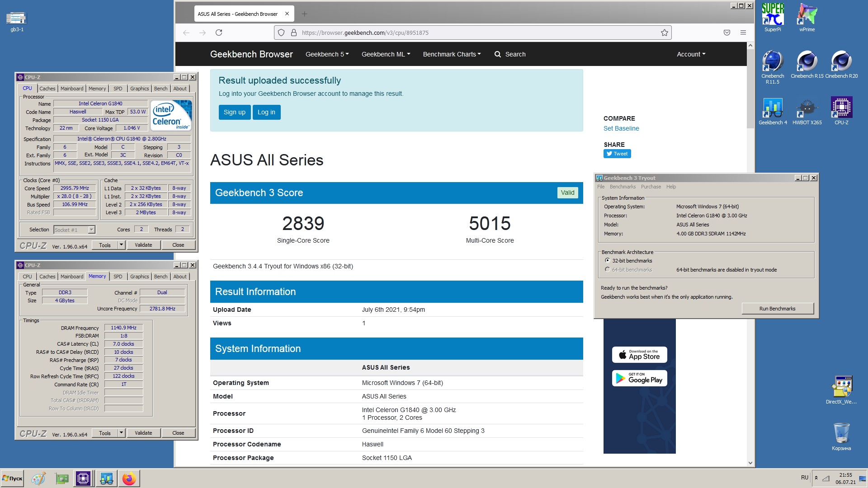
Task: Close the ASUS All Series browser tab
Action: [287, 14]
